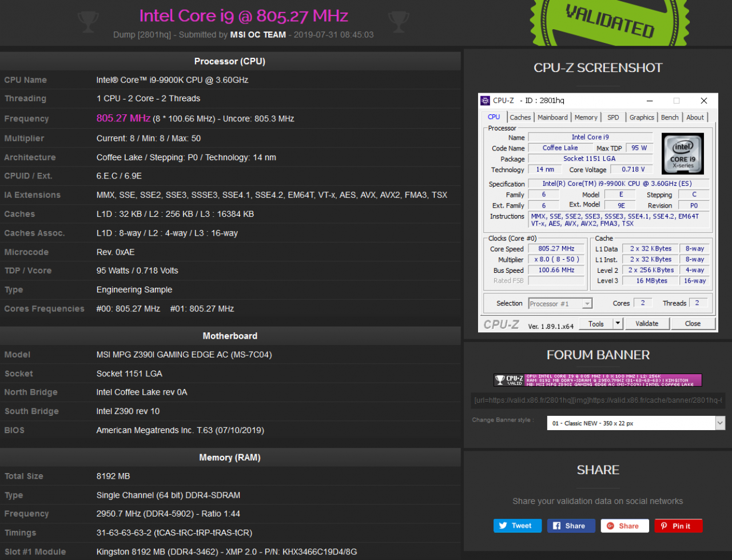Select the Graphics tab in CPU-Z
Screen dimensions: 732x560
point(642,117)
